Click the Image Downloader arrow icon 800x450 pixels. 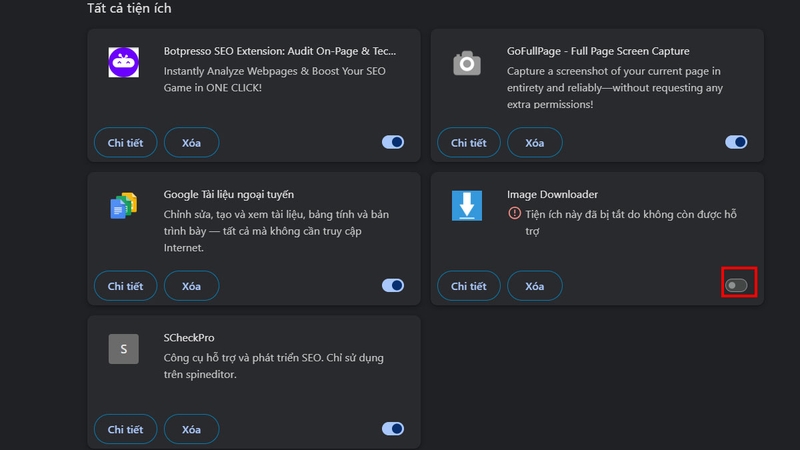coord(467,205)
